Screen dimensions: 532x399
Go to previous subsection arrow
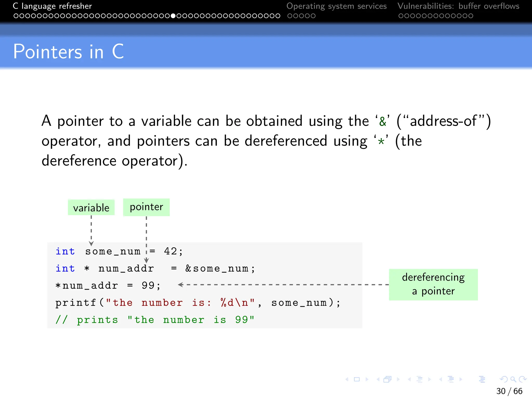[x=410, y=380]
